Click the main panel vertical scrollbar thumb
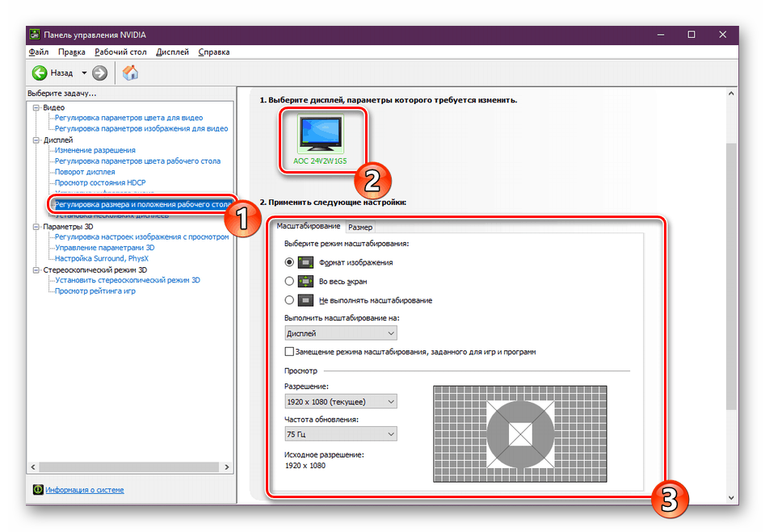 (x=731, y=276)
